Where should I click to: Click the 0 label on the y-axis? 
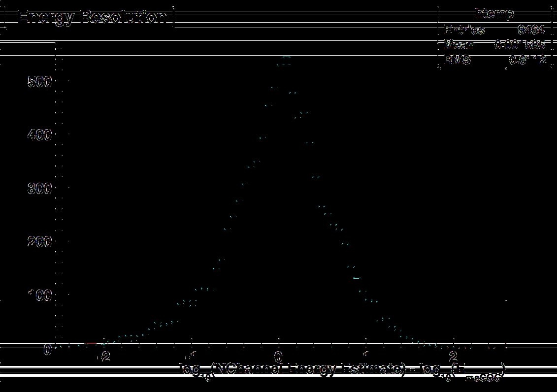[48, 349]
